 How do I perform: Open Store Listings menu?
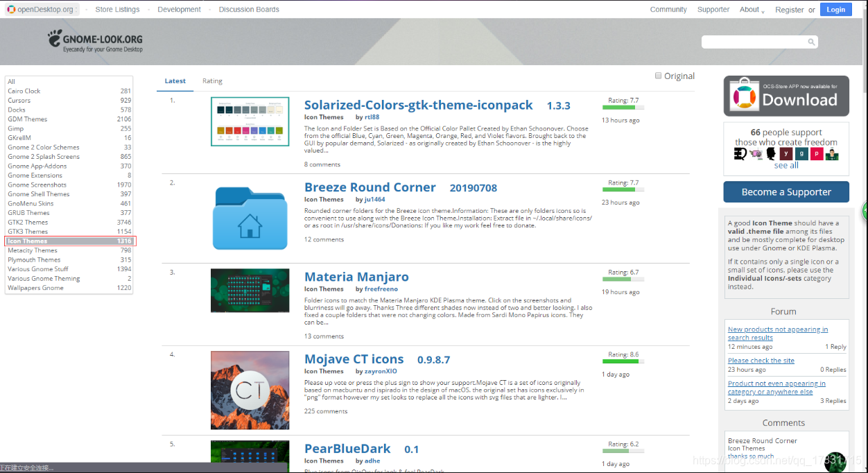coord(117,10)
